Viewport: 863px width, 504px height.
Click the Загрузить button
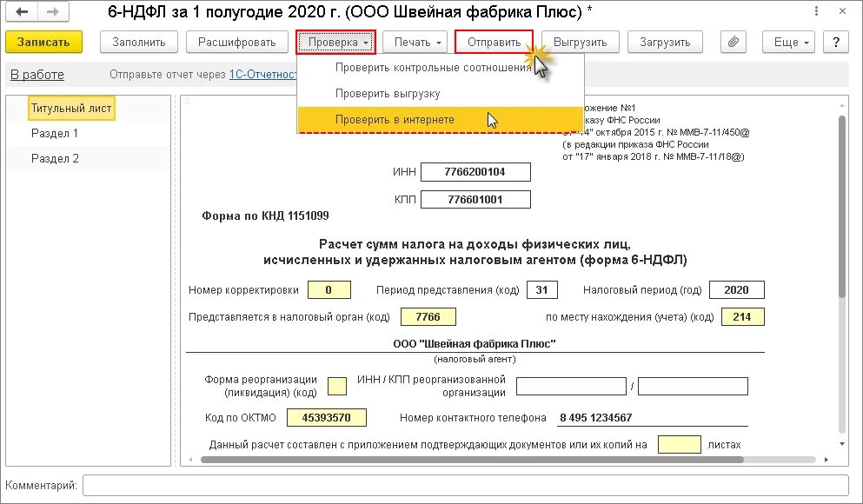click(665, 42)
